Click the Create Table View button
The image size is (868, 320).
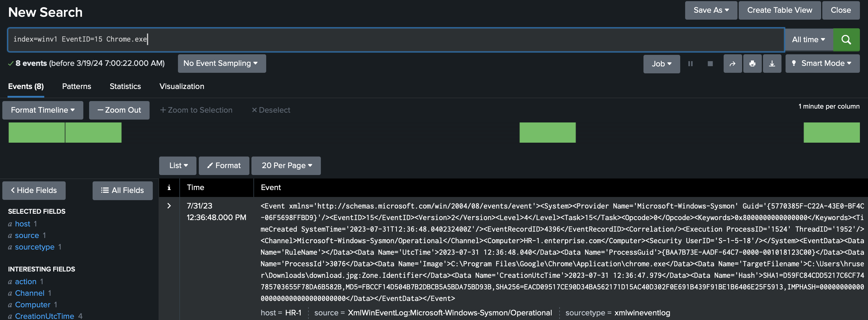tap(779, 10)
